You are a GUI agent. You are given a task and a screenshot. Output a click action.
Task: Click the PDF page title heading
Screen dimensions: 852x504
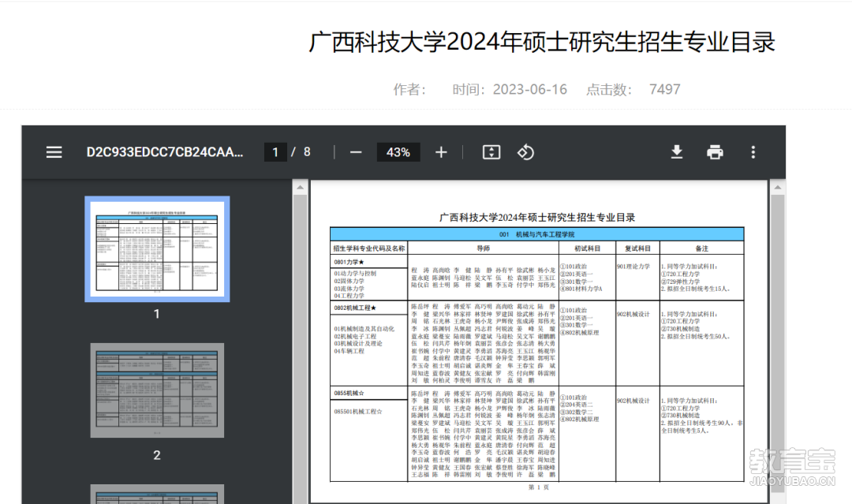pyautogui.click(x=537, y=217)
